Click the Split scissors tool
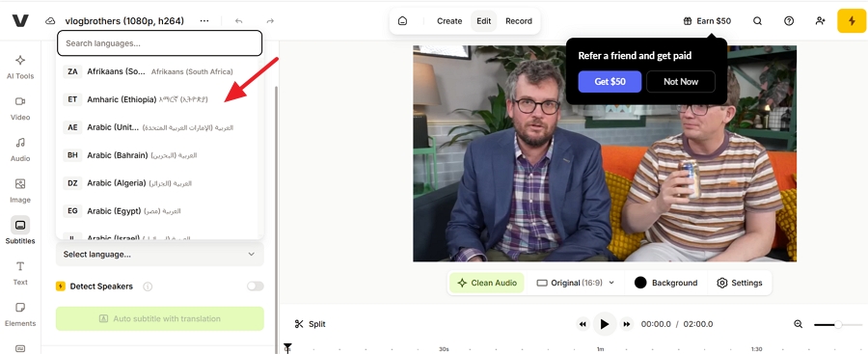Screen dimensions: 868x354 point(310,324)
